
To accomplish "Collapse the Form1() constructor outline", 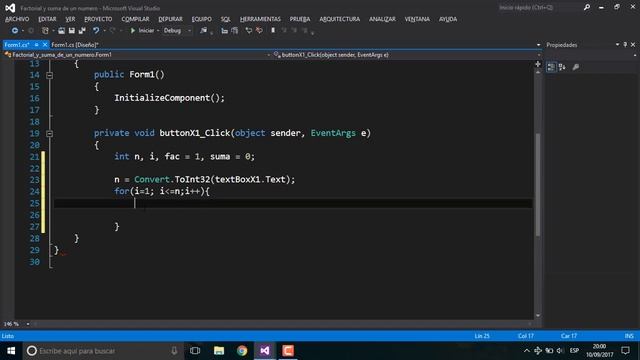I will 49,75.
